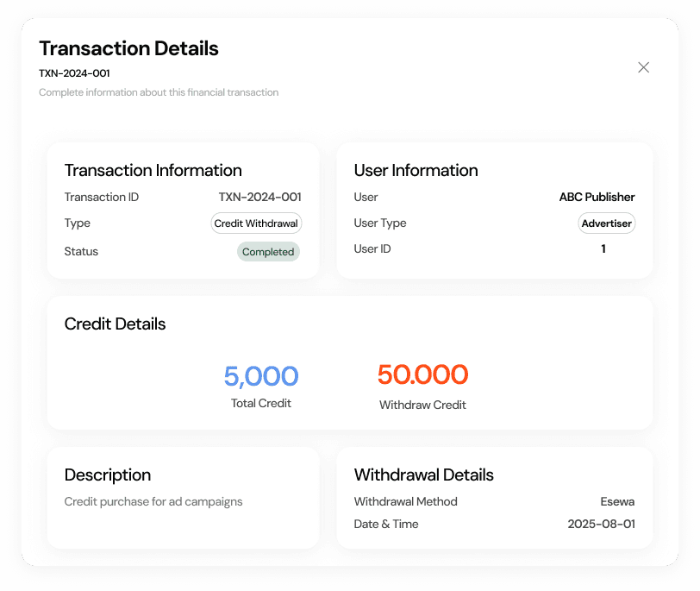Click the Withdrawal Details card title
Viewport: 700px width, 591px height.
pos(423,475)
